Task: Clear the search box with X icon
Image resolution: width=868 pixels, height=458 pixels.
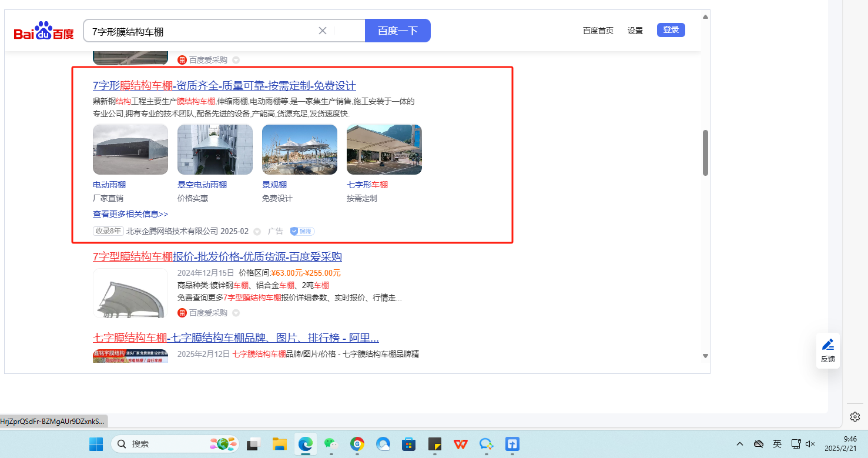Action: pyautogui.click(x=323, y=31)
